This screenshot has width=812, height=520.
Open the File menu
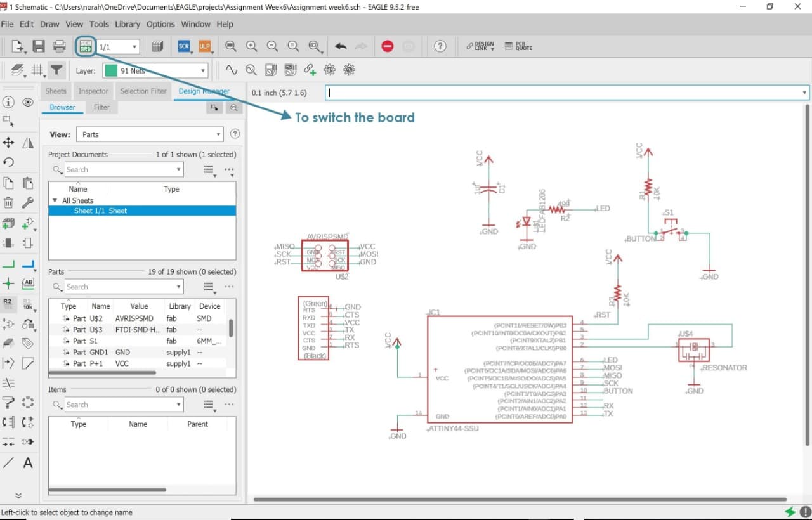(8, 24)
